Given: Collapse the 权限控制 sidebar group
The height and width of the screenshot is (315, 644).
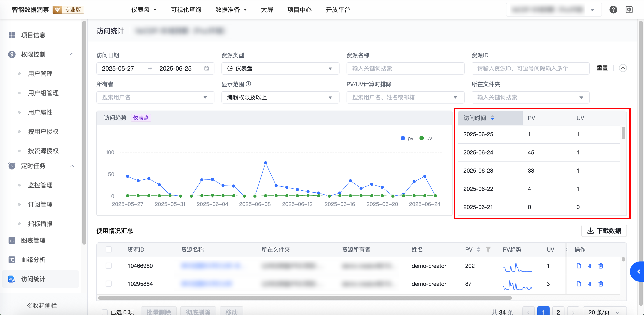Looking at the screenshot, I should point(72,54).
